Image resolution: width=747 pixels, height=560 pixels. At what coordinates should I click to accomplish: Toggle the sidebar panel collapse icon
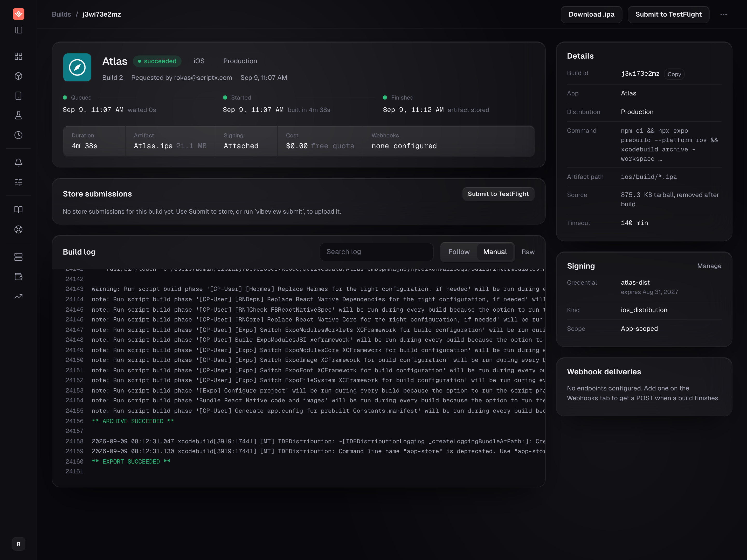[19, 30]
